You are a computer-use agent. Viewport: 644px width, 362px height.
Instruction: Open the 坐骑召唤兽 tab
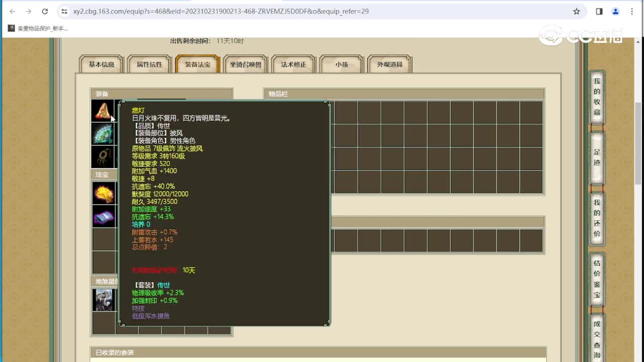pos(246,64)
